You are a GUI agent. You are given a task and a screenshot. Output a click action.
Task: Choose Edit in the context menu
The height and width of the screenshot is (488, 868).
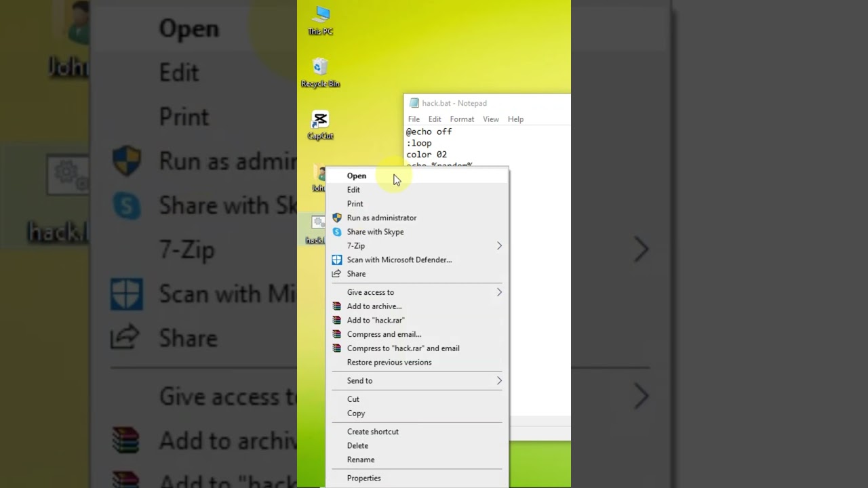pyautogui.click(x=417, y=190)
